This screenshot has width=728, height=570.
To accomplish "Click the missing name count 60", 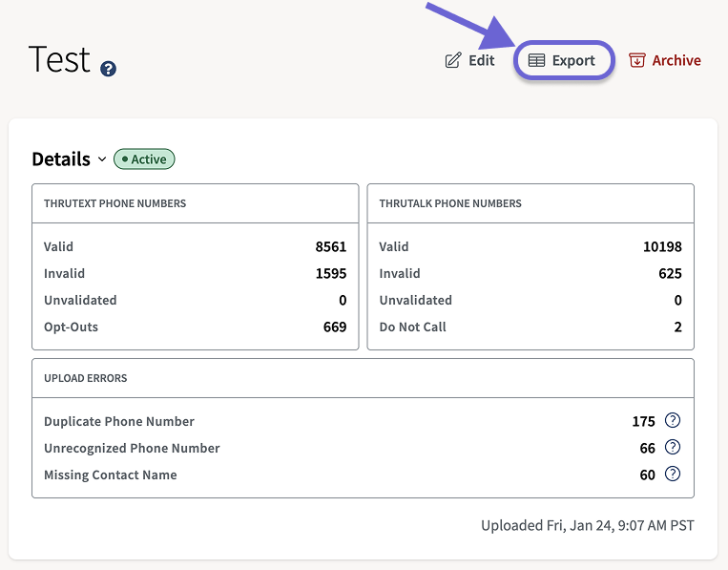I will (647, 475).
